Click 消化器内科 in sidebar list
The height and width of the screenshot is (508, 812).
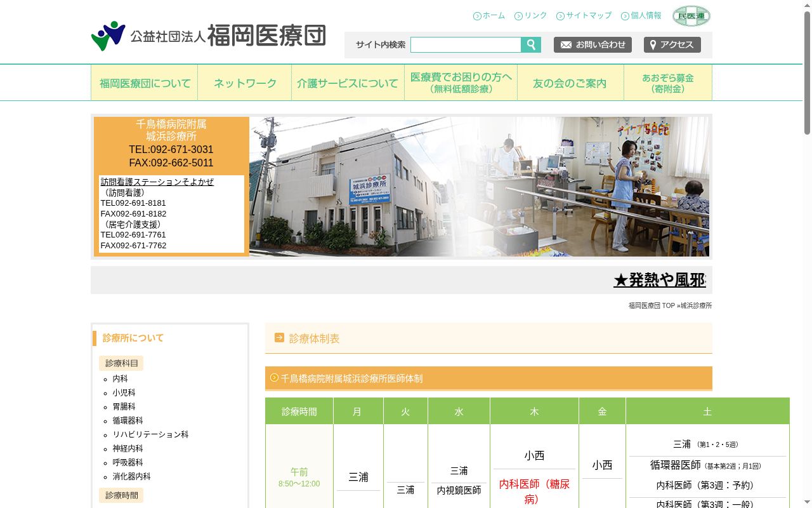coord(131,476)
